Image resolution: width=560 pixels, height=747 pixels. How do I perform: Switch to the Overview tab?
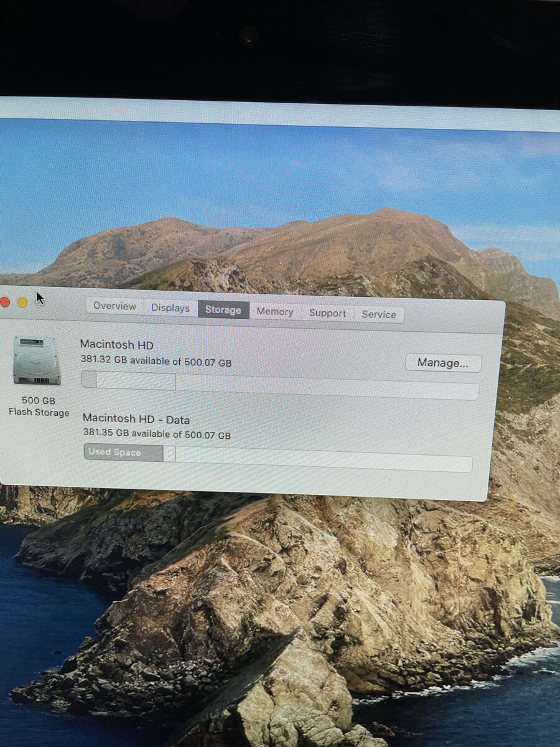click(114, 306)
